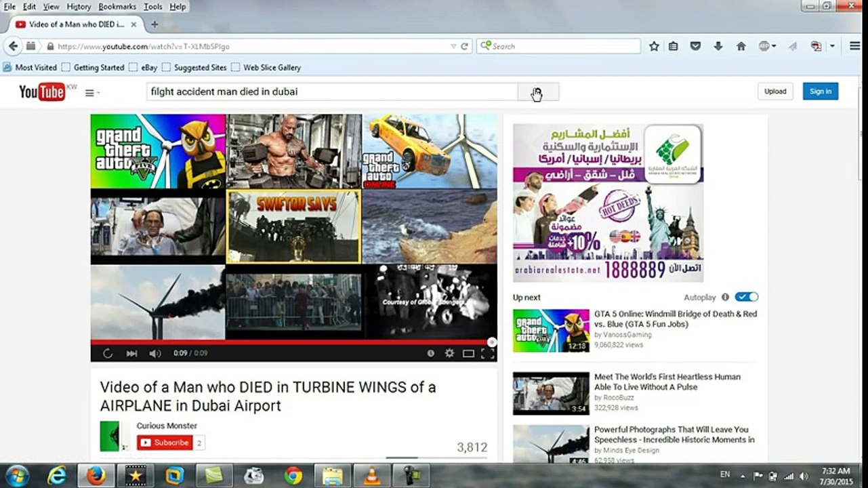
Task: Click the Sign in button
Action: coord(821,91)
